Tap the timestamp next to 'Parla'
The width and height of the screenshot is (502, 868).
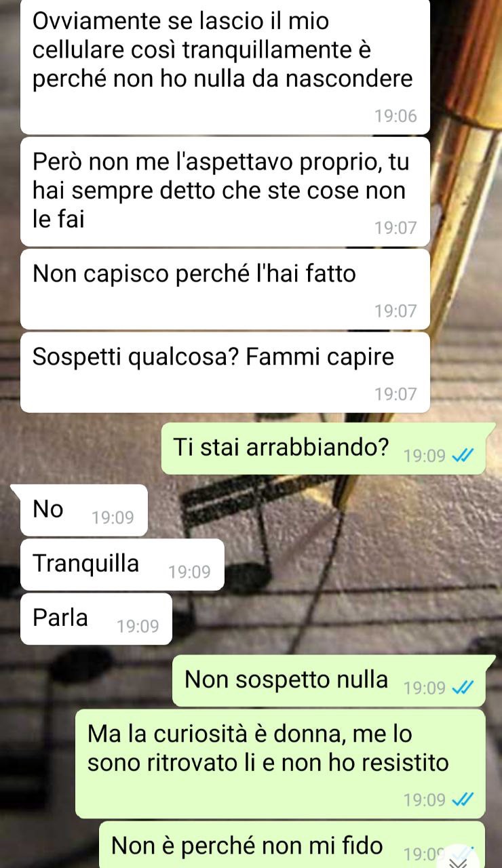[138, 627]
